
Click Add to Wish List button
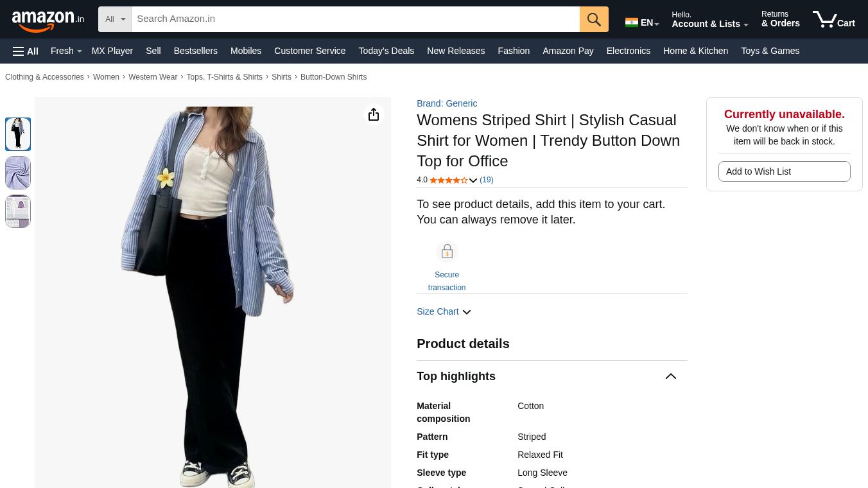[784, 171]
